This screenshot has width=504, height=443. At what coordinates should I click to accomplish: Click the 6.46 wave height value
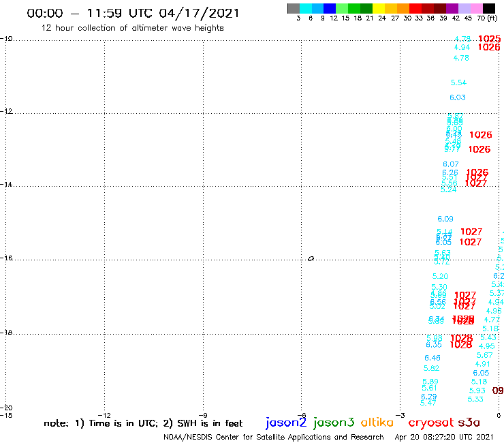(x=432, y=358)
